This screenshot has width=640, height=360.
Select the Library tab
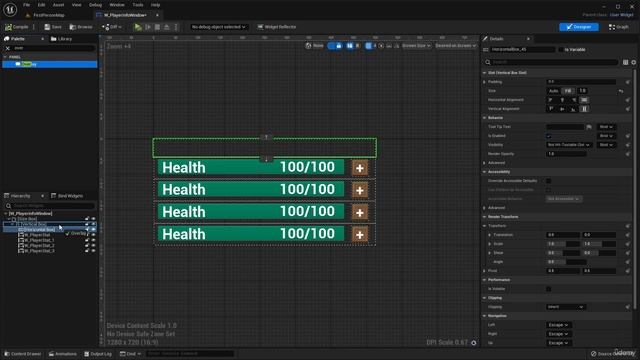(61, 39)
